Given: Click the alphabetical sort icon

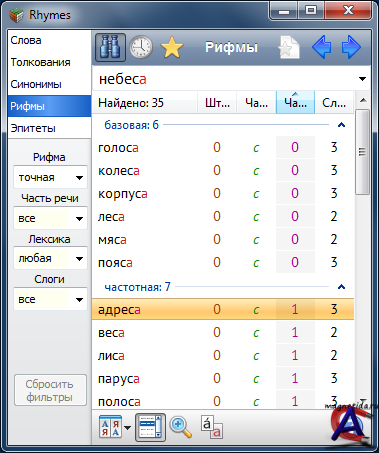Looking at the screenshot, I should pos(110,427).
